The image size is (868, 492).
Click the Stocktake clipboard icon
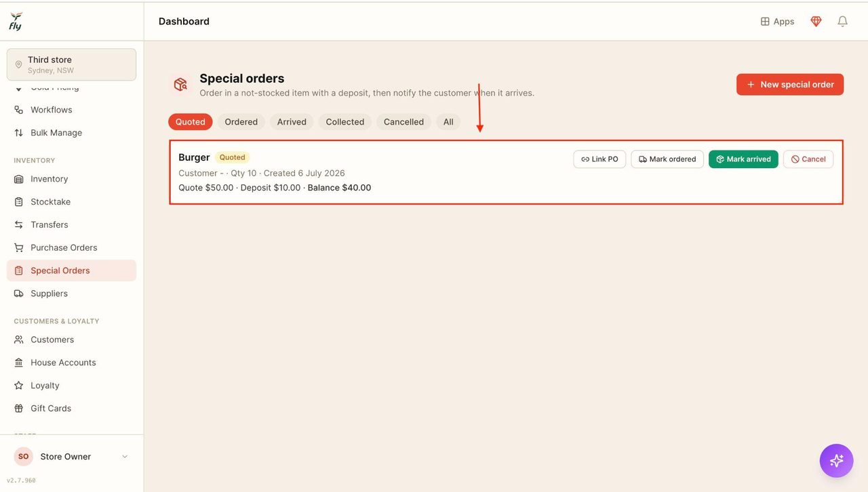[18, 202]
